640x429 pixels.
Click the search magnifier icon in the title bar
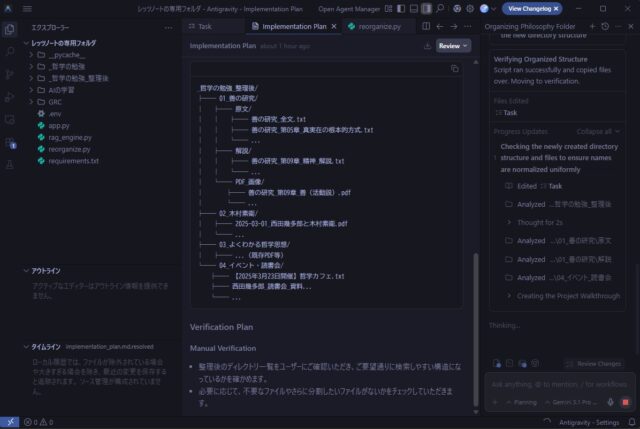440,9
